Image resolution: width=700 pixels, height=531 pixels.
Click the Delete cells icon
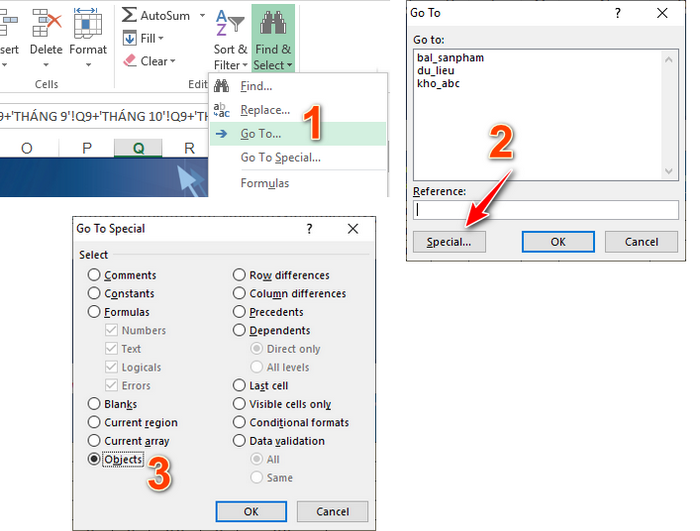pyautogui.click(x=46, y=22)
